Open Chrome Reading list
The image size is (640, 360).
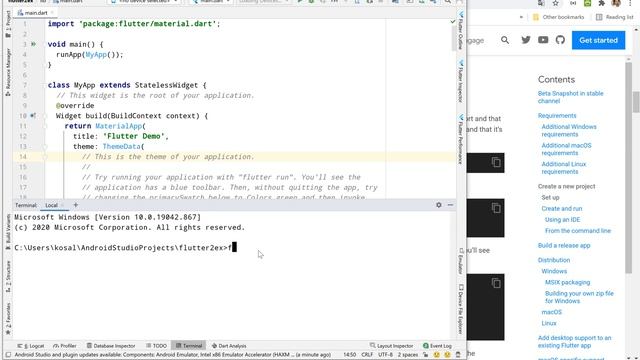(x=615, y=17)
